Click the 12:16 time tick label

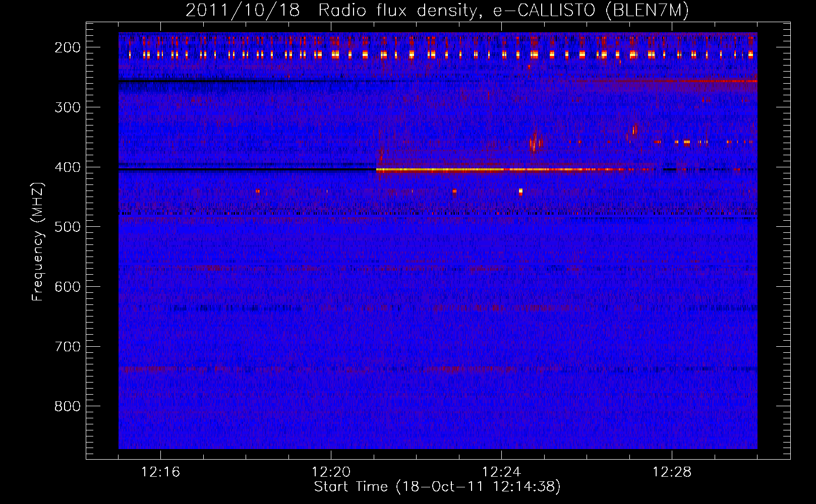tap(160, 472)
